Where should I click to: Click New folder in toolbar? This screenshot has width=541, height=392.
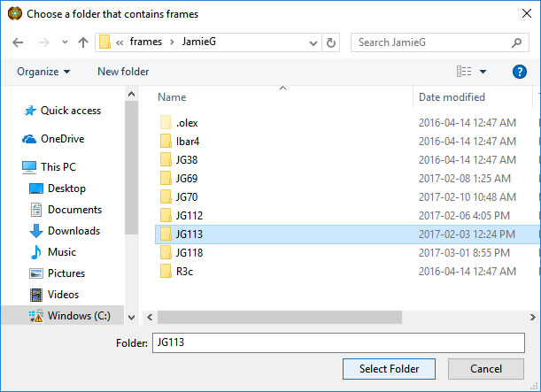pyautogui.click(x=123, y=72)
